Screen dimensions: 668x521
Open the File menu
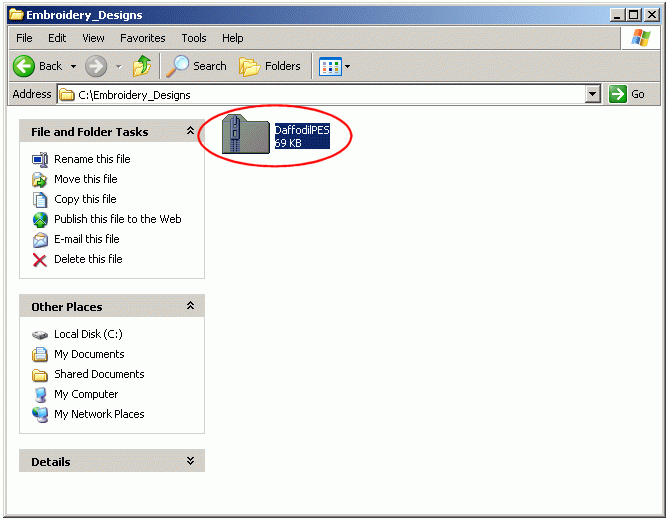click(x=24, y=38)
